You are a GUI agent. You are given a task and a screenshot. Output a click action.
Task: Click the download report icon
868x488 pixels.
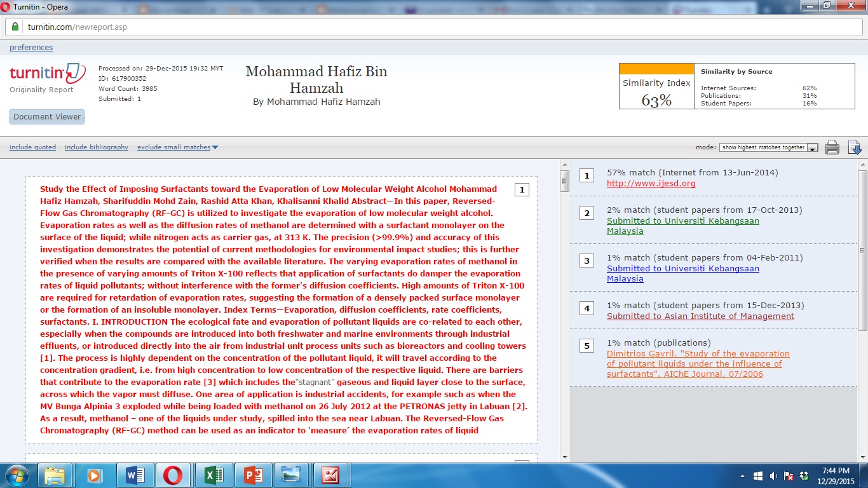(855, 147)
